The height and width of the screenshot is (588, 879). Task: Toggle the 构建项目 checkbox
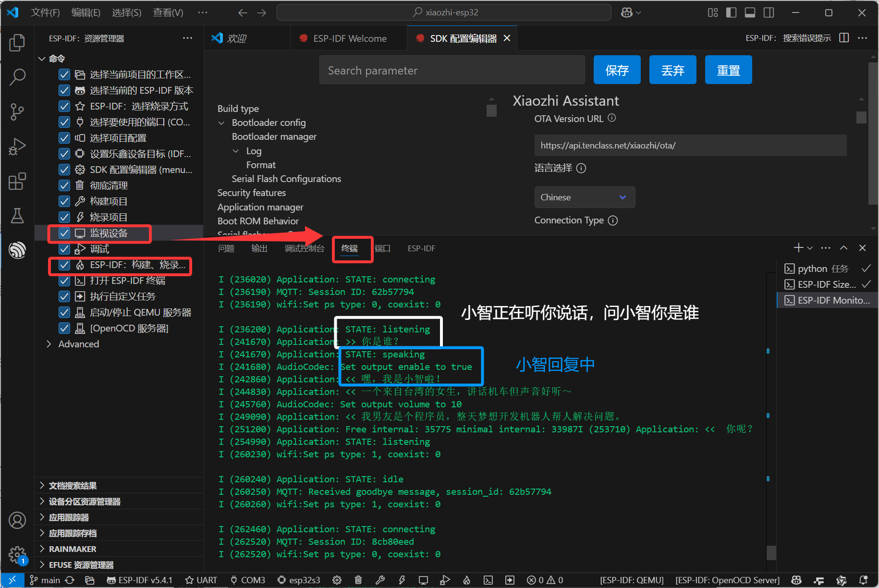point(64,202)
